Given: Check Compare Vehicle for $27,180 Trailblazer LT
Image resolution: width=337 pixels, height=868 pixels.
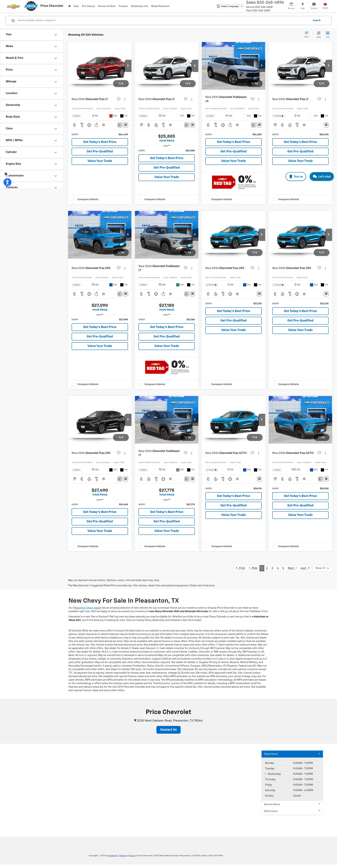Looking at the screenshot, I should [140, 384].
